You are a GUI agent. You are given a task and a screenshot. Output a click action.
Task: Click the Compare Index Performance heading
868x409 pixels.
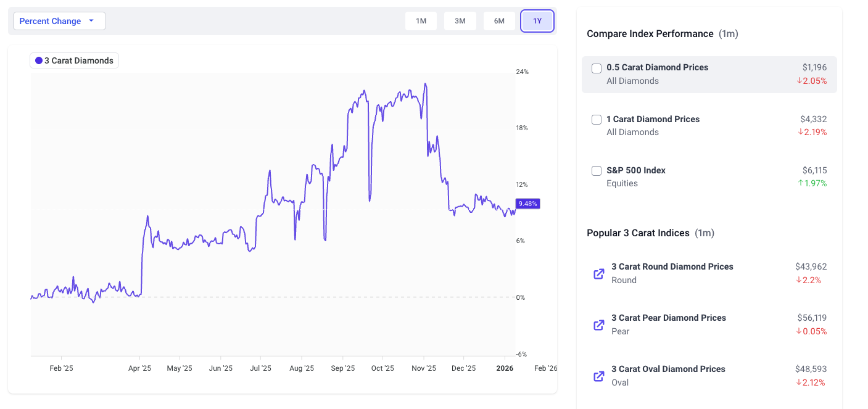pyautogui.click(x=650, y=33)
